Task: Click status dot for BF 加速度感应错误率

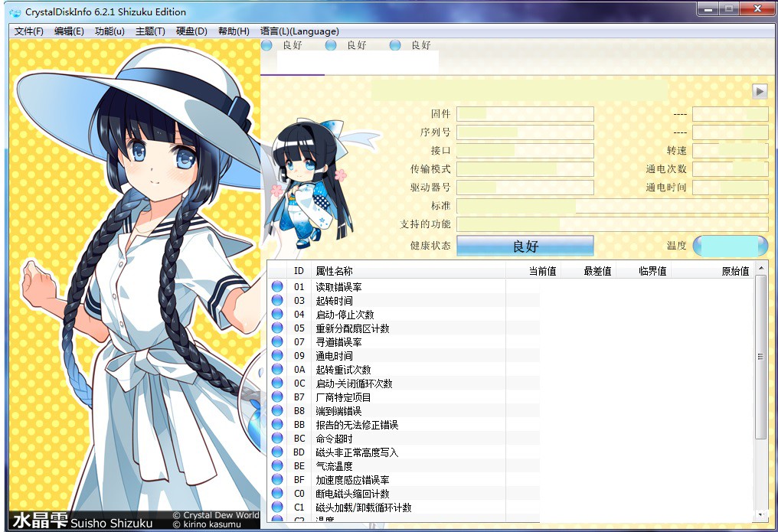Action: pos(277,479)
